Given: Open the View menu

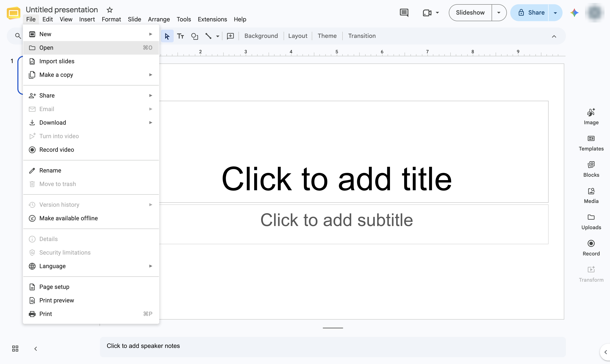Looking at the screenshot, I should coord(66,19).
